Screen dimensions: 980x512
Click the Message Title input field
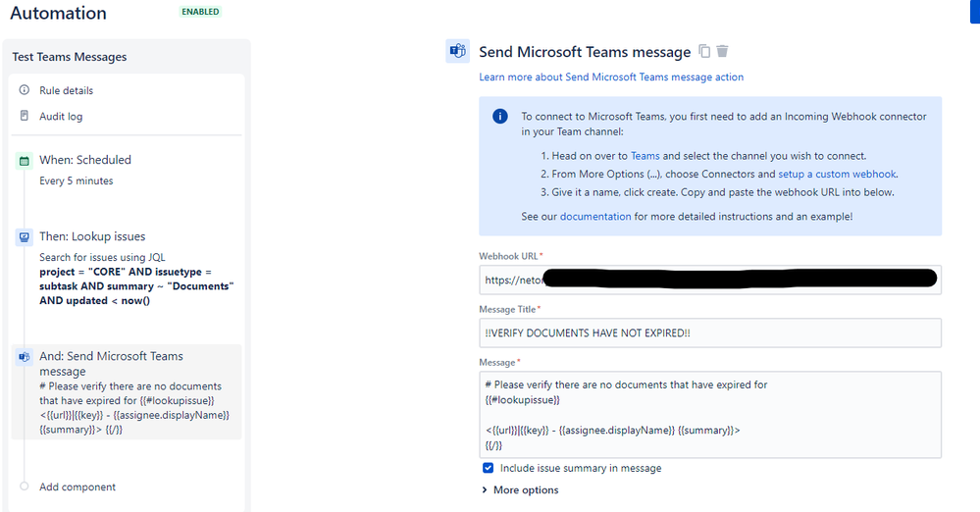(710, 333)
